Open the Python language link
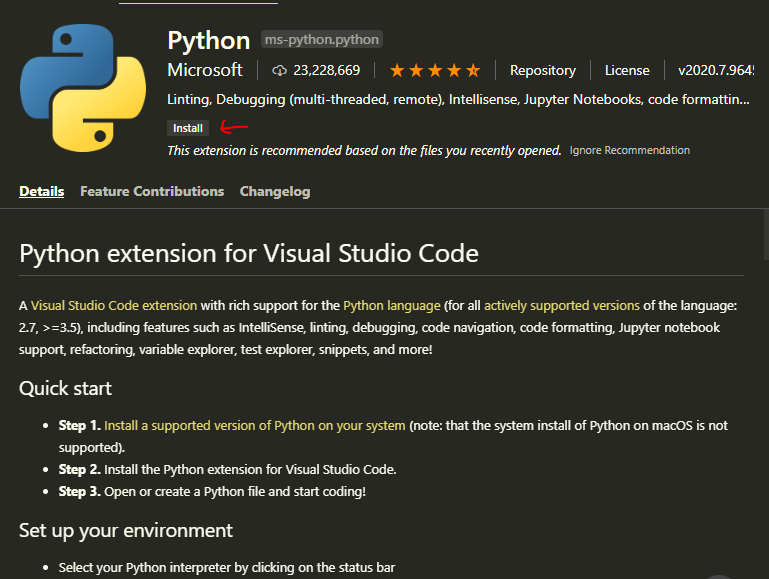 pos(392,305)
